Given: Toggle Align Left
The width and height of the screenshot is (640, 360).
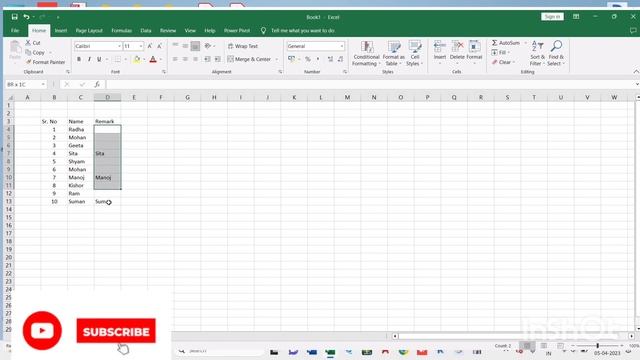Looking at the screenshot, I should pos(175,59).
